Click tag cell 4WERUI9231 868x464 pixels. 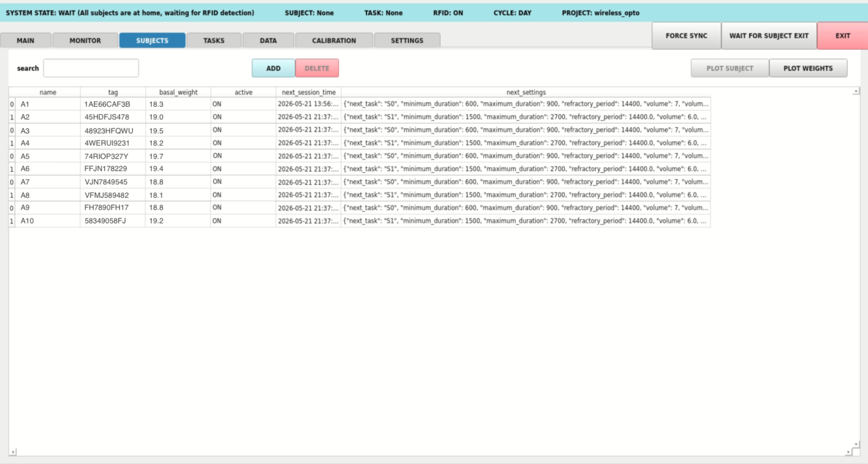[x=113, y=143]
